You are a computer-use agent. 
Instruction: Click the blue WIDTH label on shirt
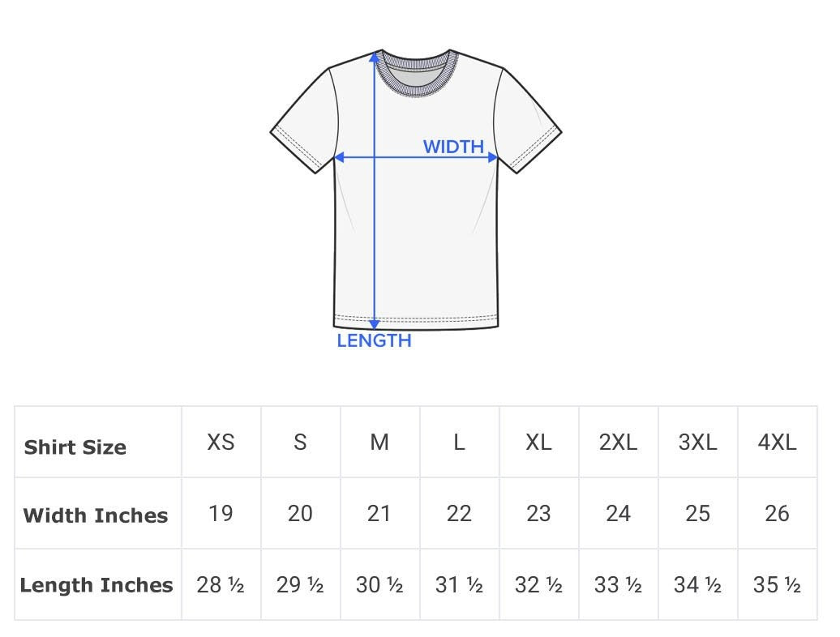453,147
